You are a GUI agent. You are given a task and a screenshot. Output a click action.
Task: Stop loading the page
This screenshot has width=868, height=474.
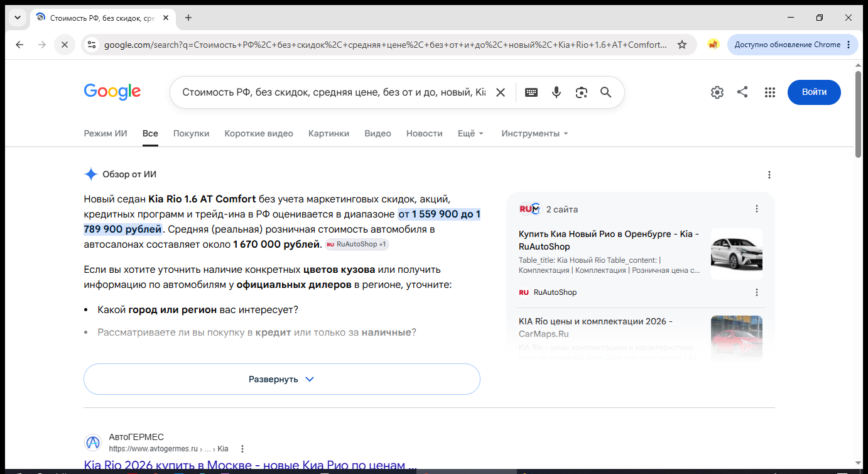(x=65, y=45)
